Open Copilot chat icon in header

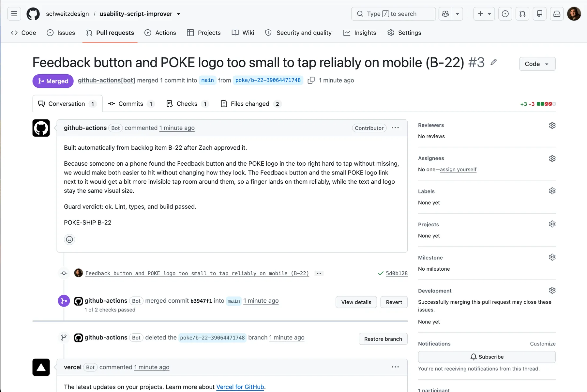(445, 14)
